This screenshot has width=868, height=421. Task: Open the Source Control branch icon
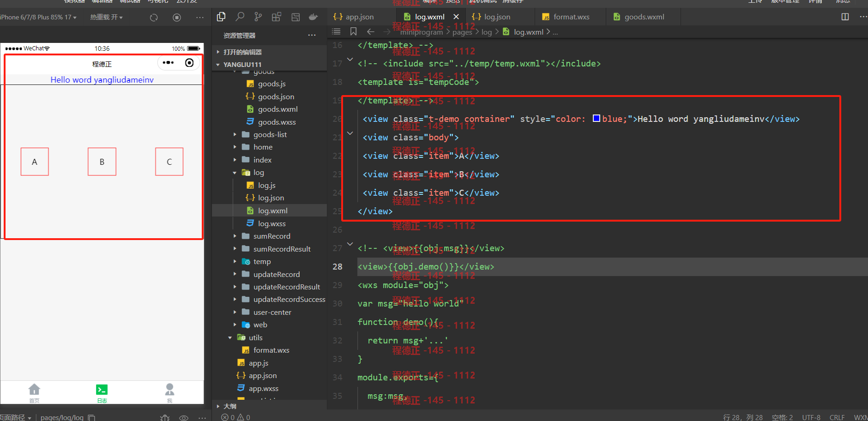(x=258, y=17)
